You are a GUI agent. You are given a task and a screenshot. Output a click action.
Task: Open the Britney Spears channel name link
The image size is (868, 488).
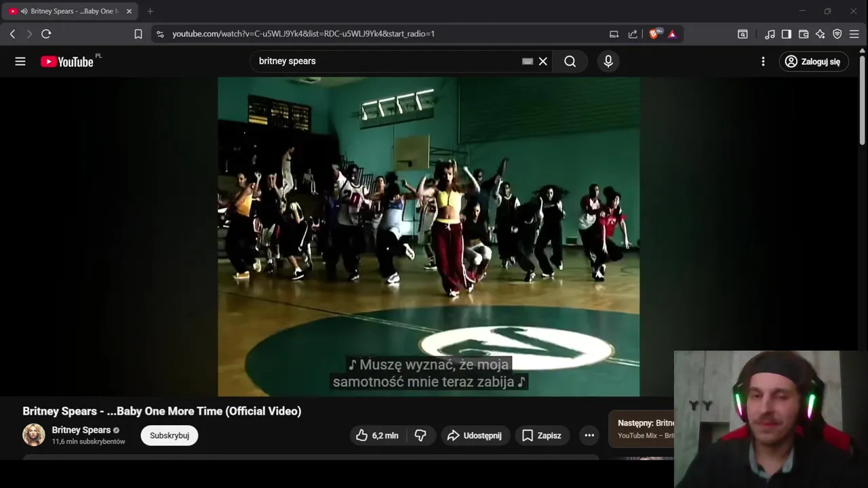point(81,430)
